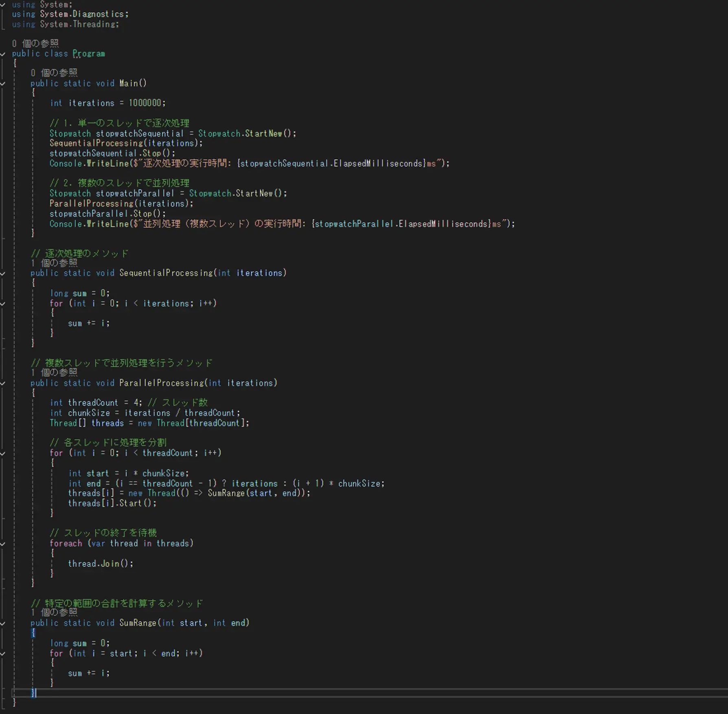This screenshot has height=714, width=728.
Task: Click the Program class name
Action: pos(88,54)
